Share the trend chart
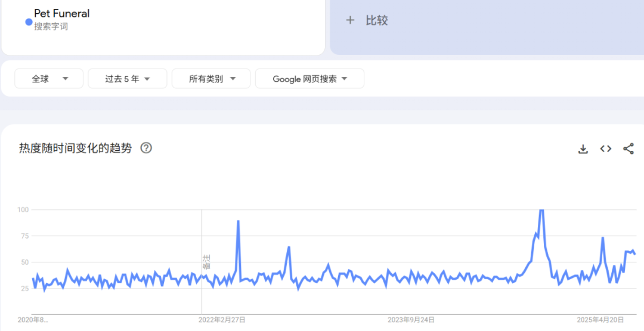 point(628,149)
